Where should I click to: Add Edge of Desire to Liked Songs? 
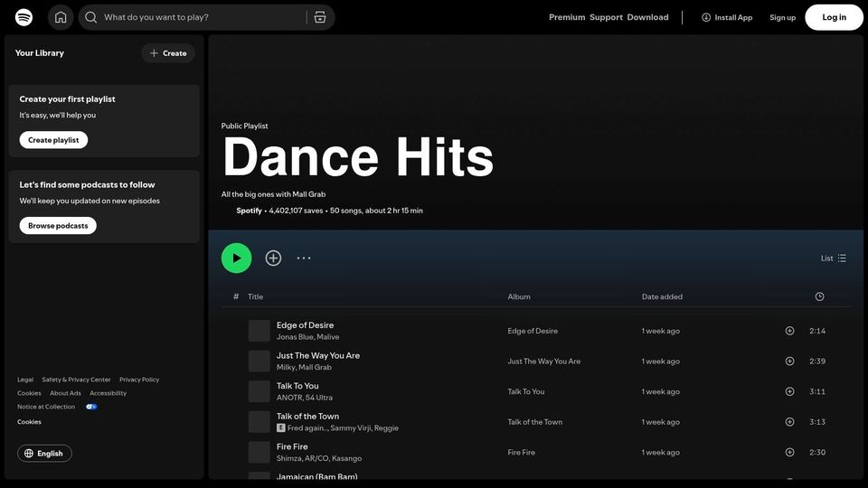790,331
